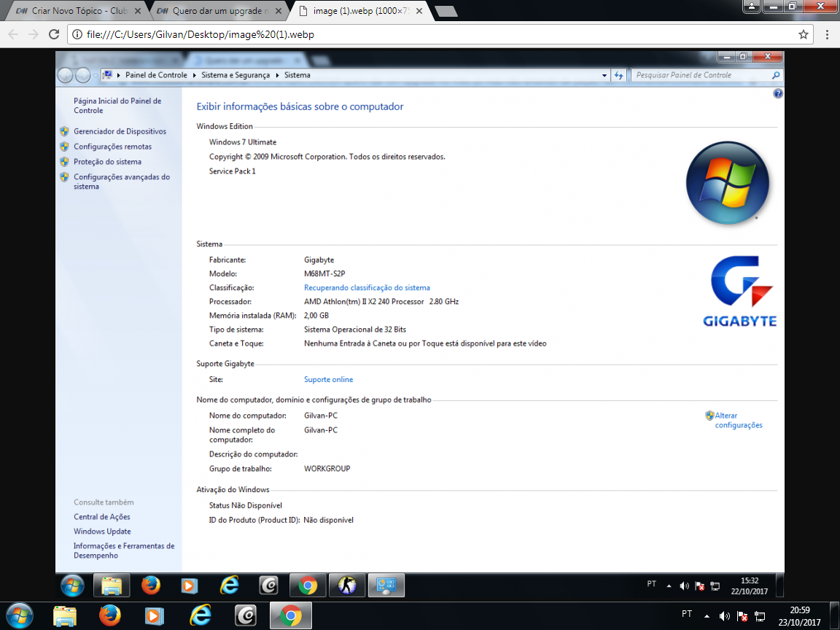Click the PT language indicator beside 20:59 clock
Image resolution: width=840 pixels, height=630 pixels.
[687, 614]
